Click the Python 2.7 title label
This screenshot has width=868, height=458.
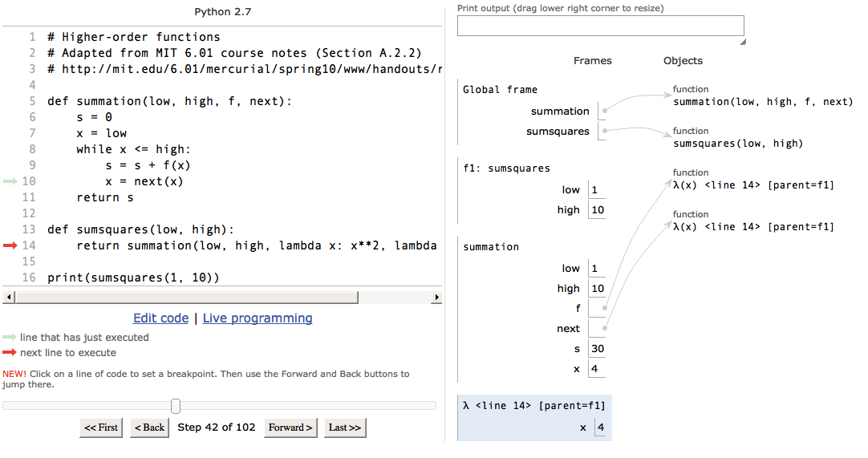222,11
